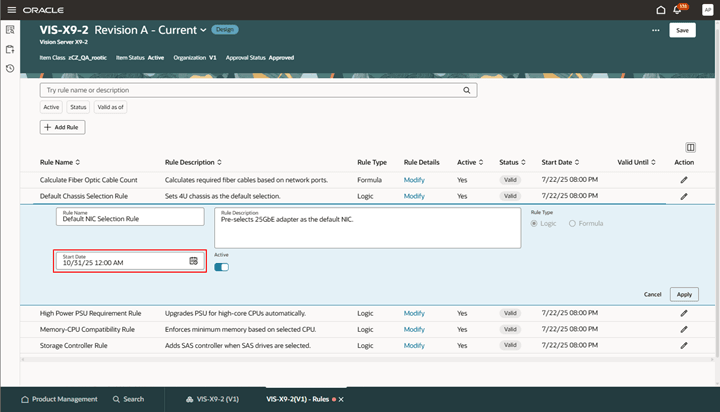
Task: Open the Search tab in bottom bar
Action: pyautogui.click(x=129, y=399)
